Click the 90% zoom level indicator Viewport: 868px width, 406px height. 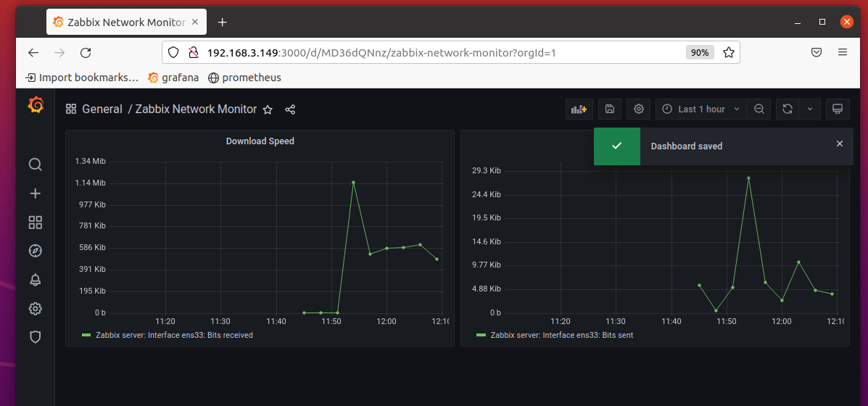click(x=700, y=52)
